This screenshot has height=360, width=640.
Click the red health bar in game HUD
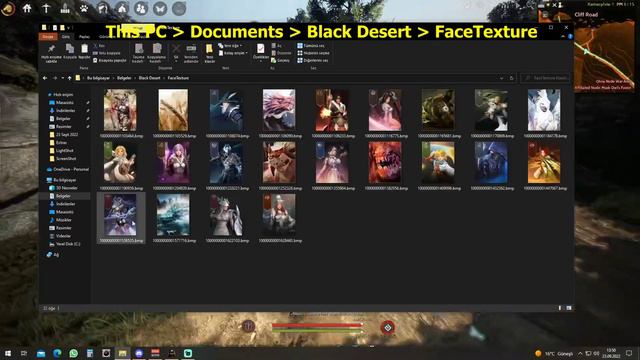tap(317, 325)
